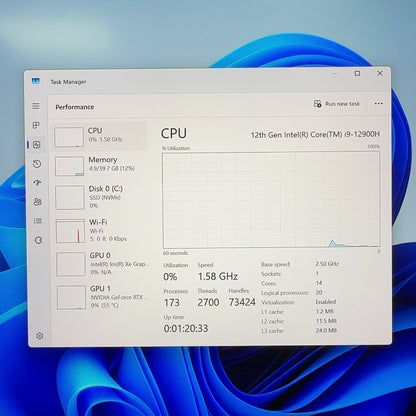Click the 12th Gen Intel Core i9-12900H name
416x416 pixels.
pos(315,134)
